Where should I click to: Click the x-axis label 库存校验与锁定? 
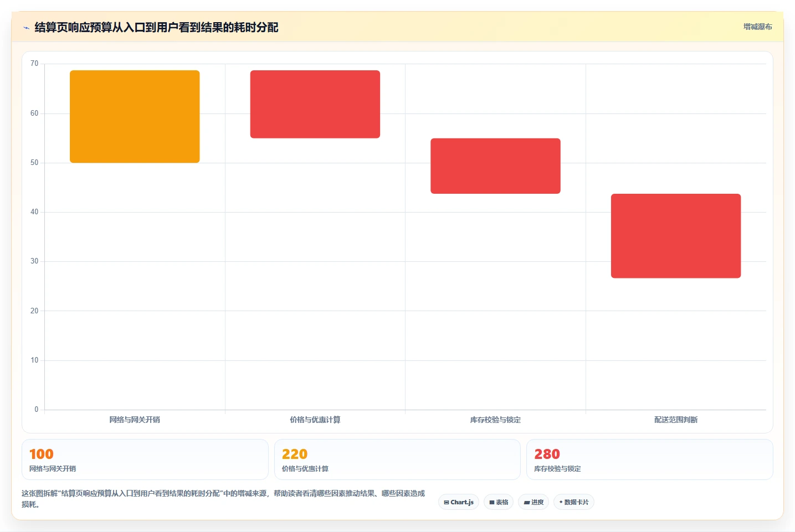tap(495, 420)
